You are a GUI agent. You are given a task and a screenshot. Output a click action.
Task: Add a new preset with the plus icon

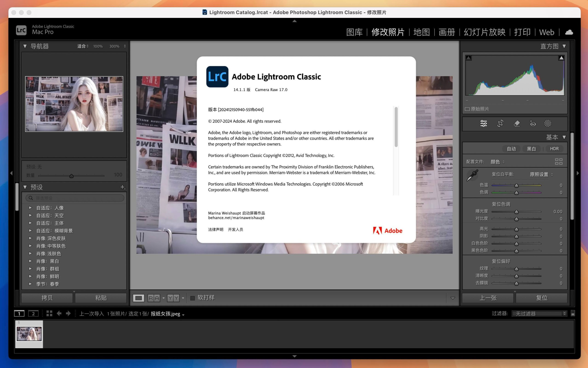123,187
